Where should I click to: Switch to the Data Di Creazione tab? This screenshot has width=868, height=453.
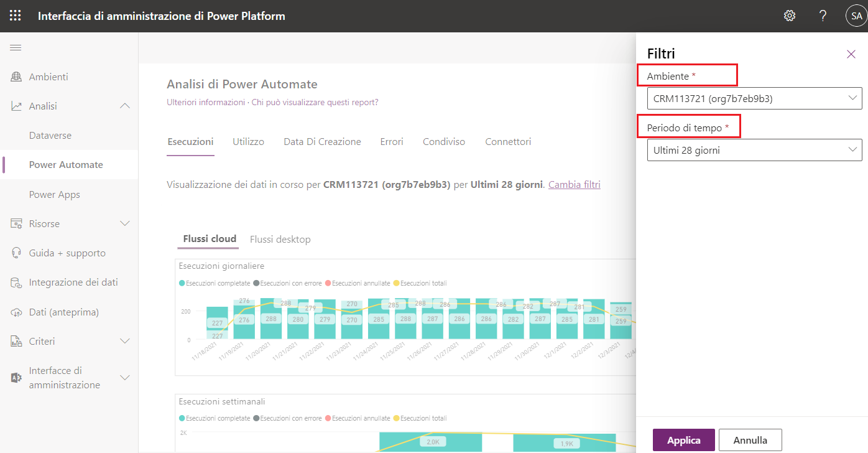pyautogui.click(x=322, y=142)
